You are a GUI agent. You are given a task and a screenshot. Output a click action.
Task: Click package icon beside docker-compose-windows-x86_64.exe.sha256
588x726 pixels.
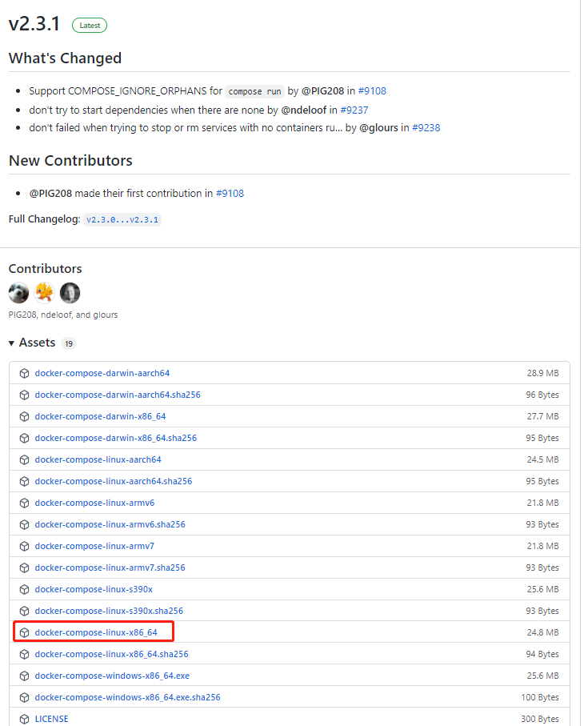(25, 697)
